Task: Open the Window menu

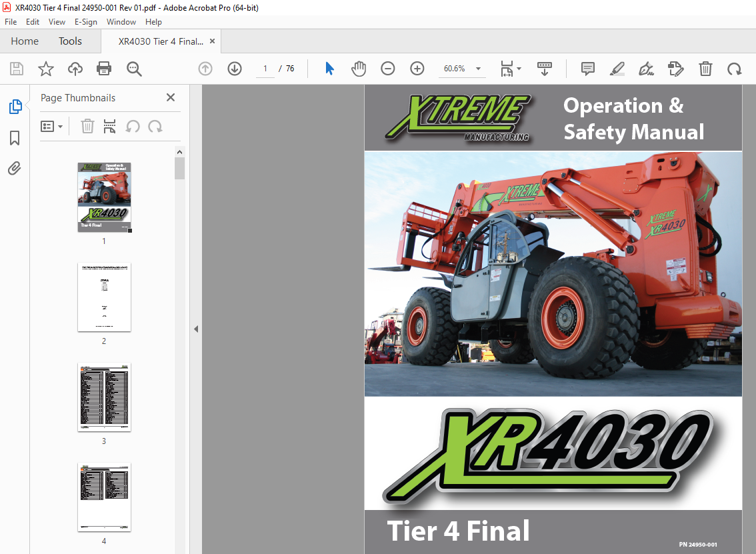Action: coord(121,22)
